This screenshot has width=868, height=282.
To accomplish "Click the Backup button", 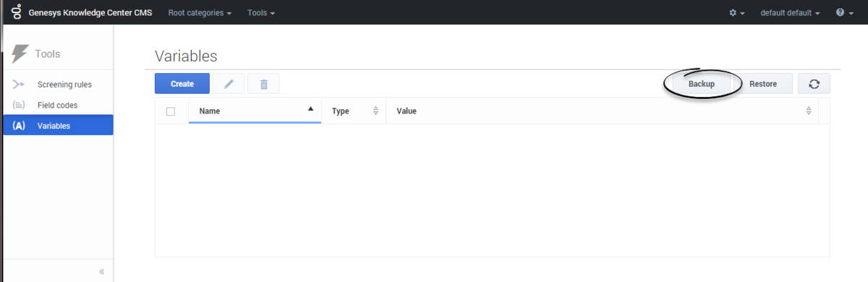I will pos(702,84).
